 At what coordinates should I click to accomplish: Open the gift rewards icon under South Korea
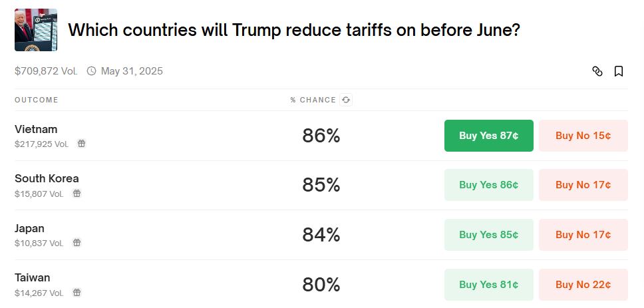77,194
